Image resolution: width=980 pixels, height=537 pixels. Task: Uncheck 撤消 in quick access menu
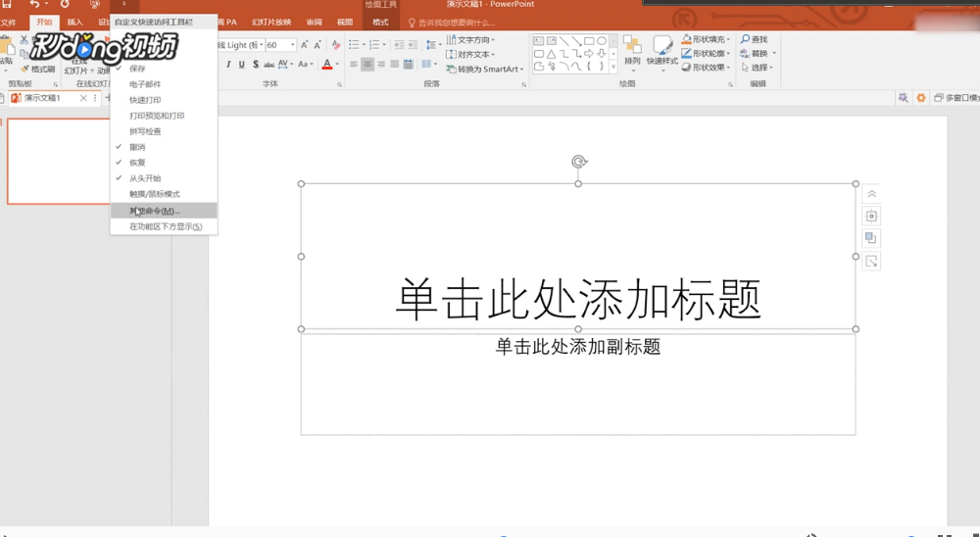click(x=164, y=147)
